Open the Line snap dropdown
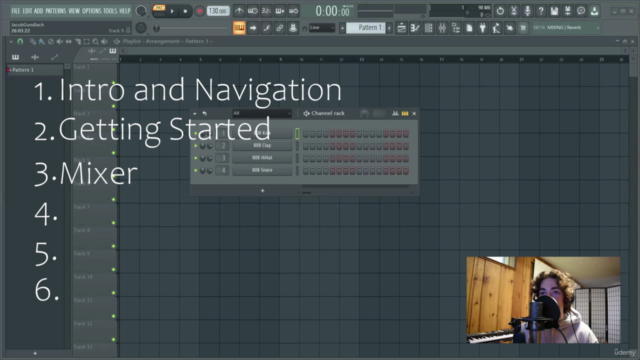This screenshot has width=640, height=360. tap(322, 28)
